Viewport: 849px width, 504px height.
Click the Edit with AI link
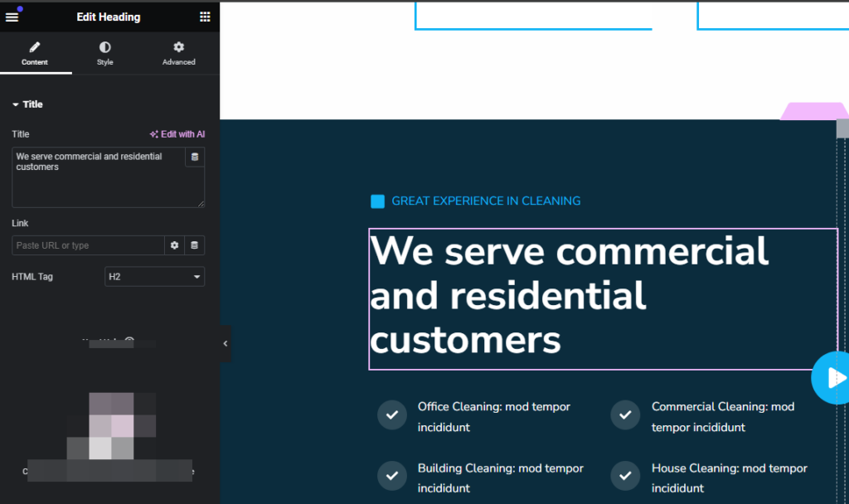(177, 133)
